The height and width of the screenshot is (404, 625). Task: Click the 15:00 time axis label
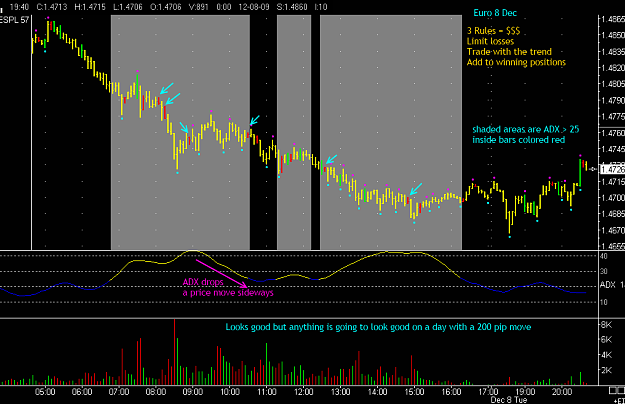(x=414, y=392)
